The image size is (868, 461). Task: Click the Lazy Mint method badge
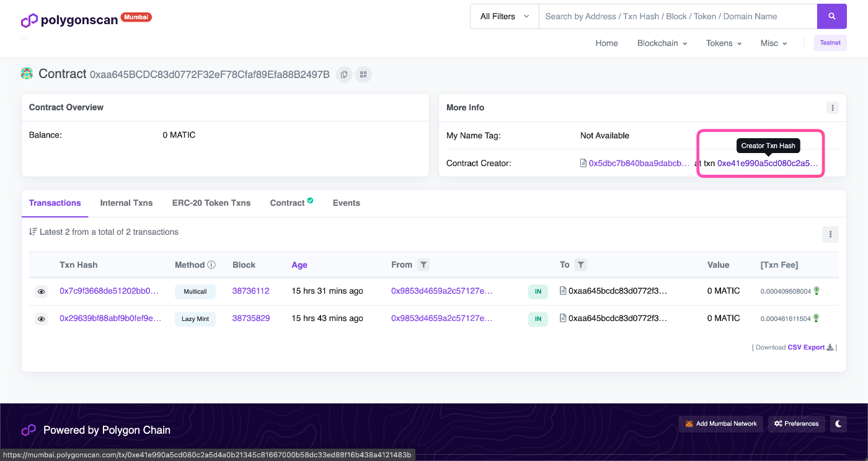tap(195, 319)
